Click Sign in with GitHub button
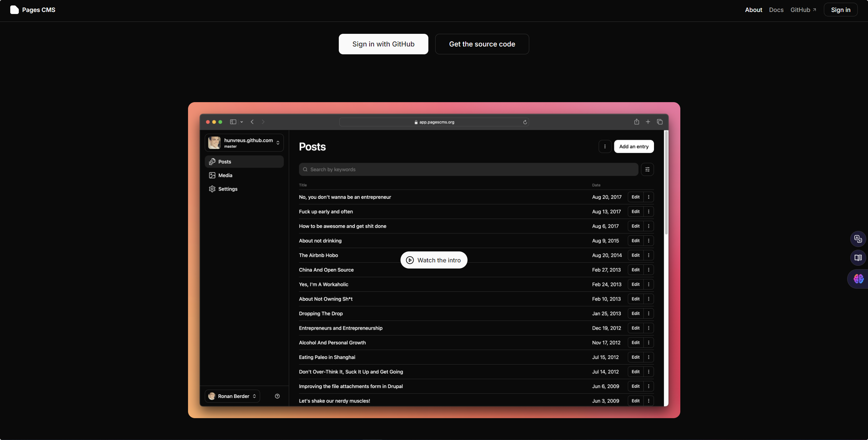 (383, 44)
